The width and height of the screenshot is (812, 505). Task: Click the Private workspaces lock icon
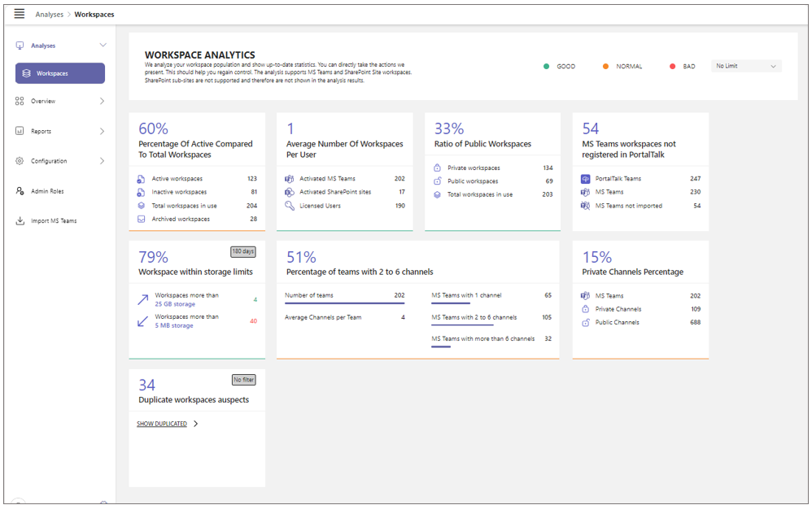[437, 168]
